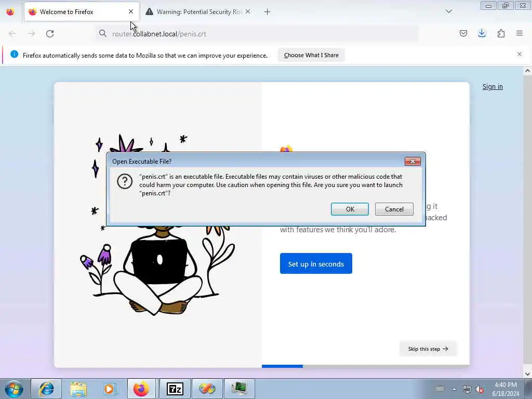Viewport: 532px width, 399px height.
Task: Click the question mark icon in the dialog
Action: coord(125,181)
